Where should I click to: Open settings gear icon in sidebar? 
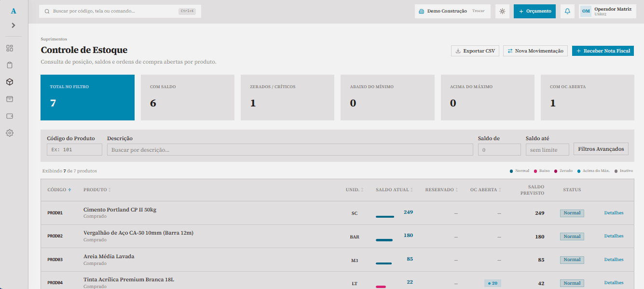point(10,132)
